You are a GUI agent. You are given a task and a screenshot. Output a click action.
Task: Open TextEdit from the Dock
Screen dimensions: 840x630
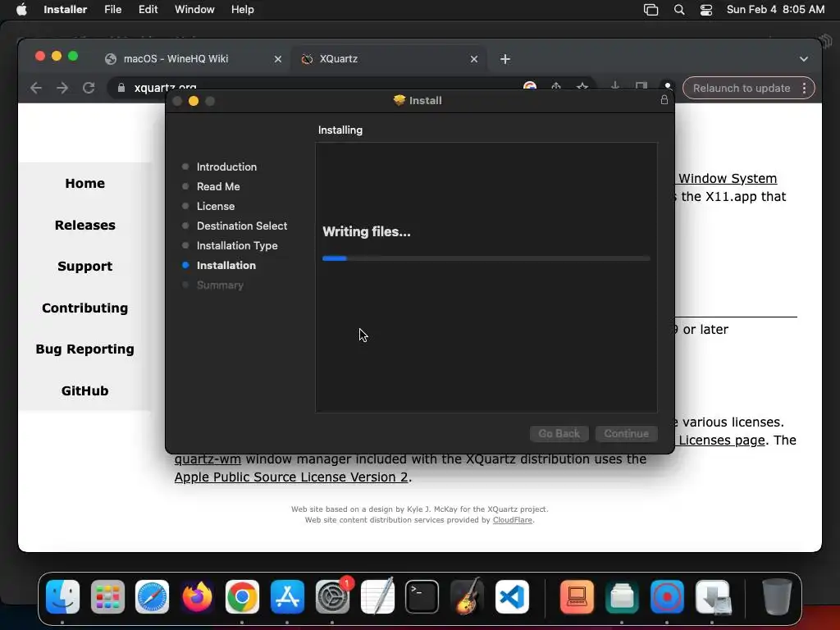(x=377, y=596)
